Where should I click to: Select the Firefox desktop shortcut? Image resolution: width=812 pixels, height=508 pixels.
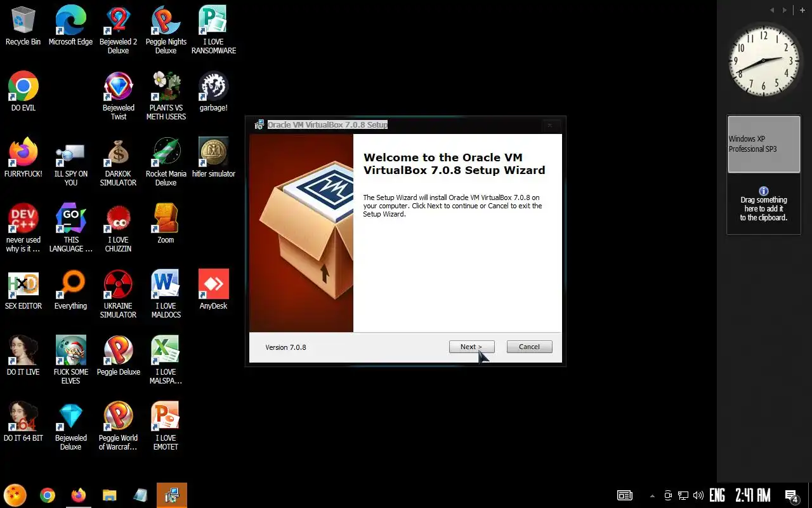[x=23, y=157]
